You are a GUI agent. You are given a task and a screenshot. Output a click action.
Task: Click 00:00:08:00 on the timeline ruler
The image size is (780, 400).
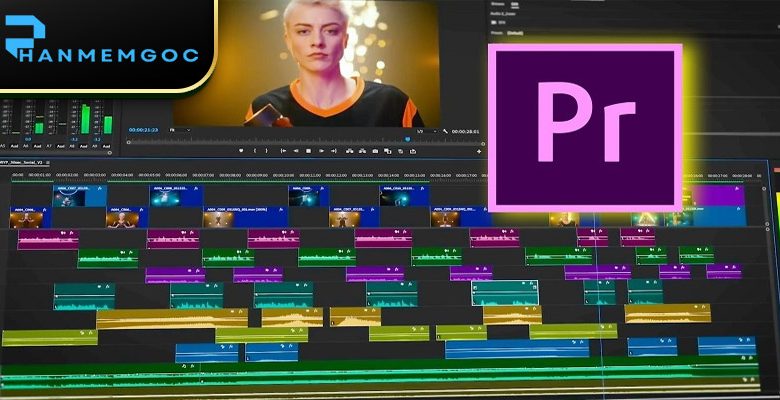(x=230, y=175)
